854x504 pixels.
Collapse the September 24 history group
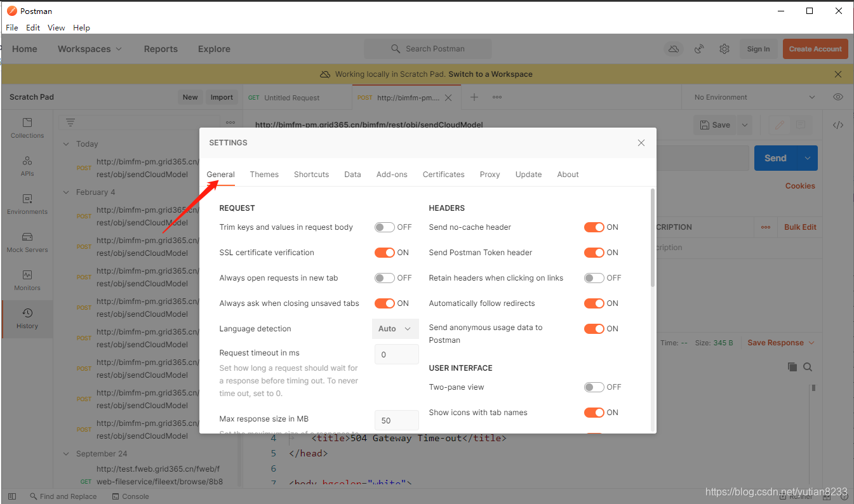tap(66, 454)
